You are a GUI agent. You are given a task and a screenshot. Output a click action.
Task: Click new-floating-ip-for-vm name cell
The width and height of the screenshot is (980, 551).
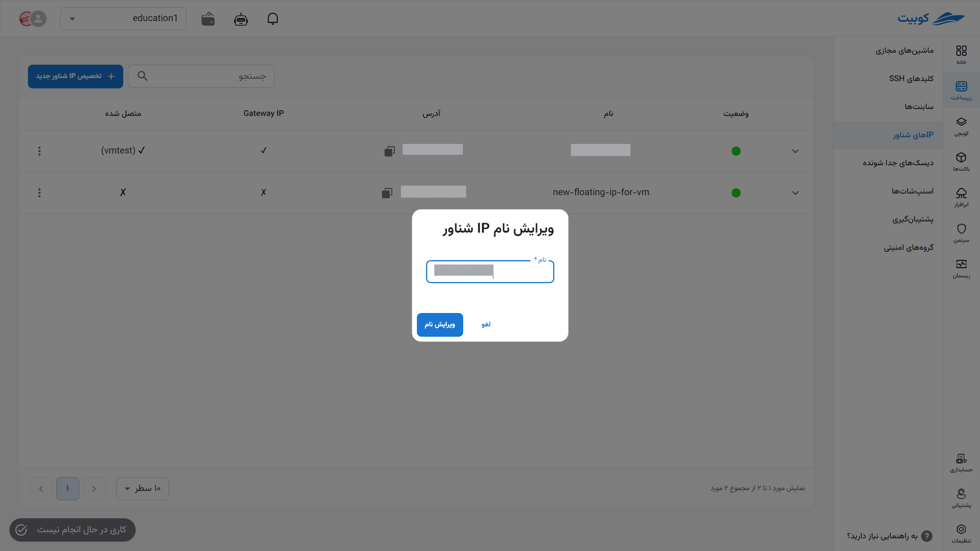tap(601, 192)
